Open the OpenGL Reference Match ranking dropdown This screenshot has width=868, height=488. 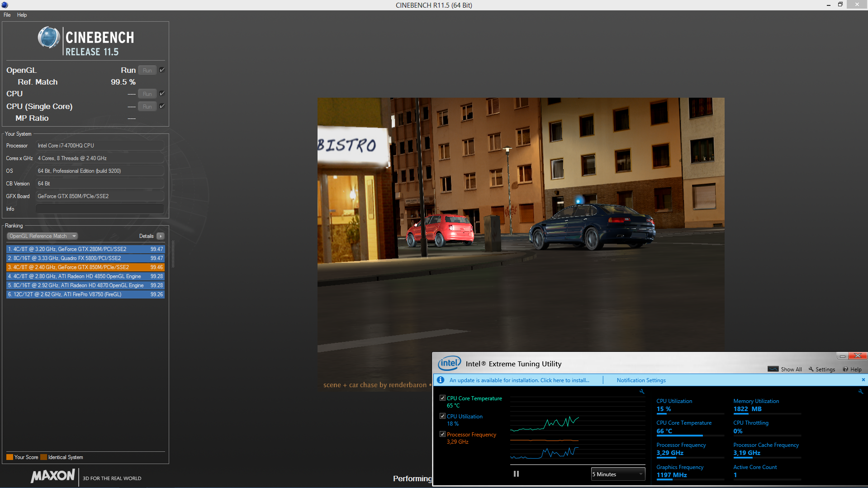(43, 236)
